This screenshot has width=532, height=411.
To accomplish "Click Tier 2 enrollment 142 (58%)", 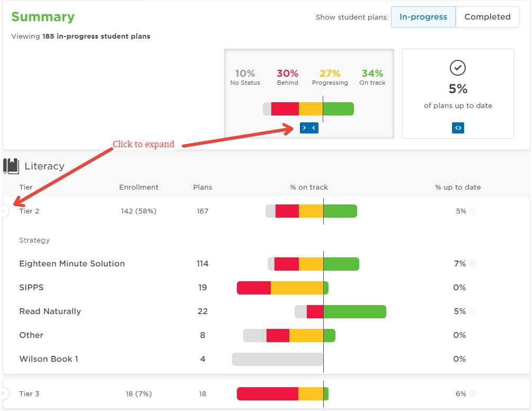I will (139, 211).
